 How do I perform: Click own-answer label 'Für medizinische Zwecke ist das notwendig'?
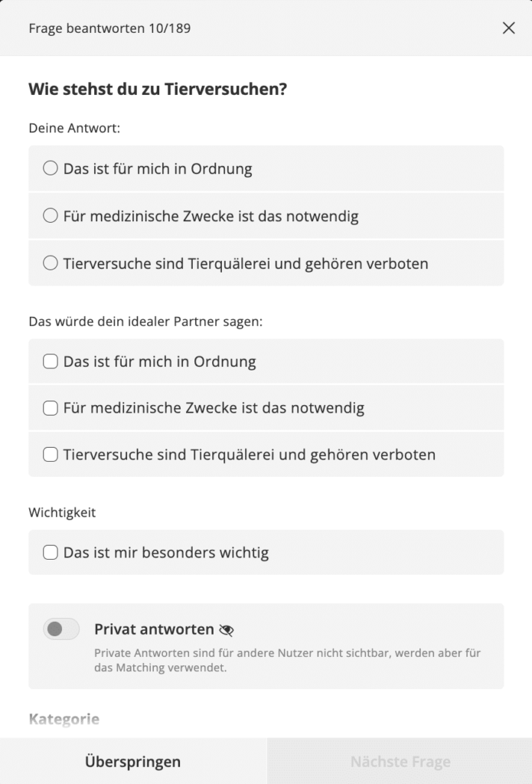(x=211, y=216)
